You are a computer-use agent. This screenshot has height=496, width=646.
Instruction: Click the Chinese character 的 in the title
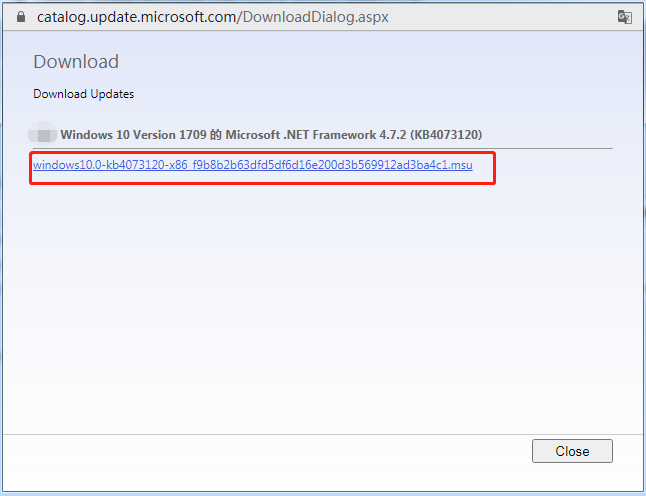click(216, 135)
